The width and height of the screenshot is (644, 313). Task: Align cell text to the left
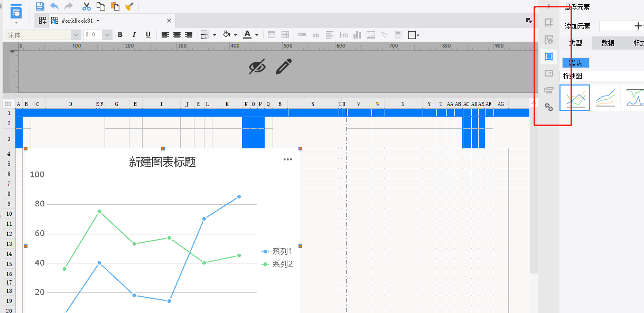point(165,35)
